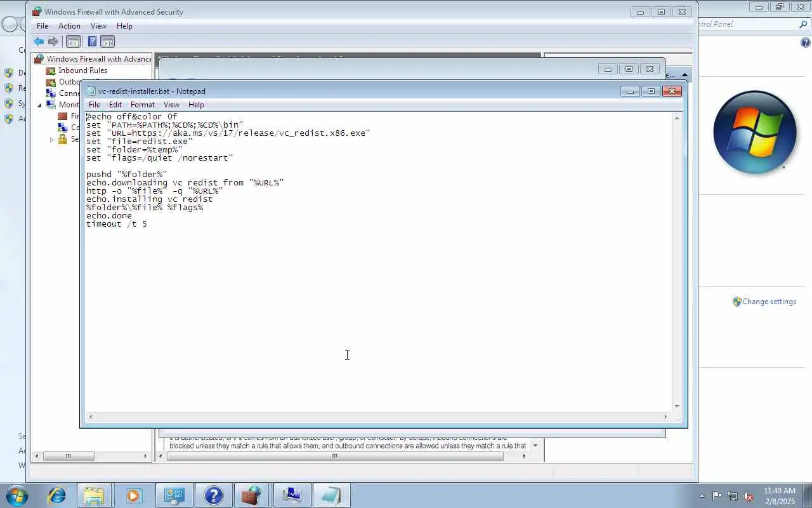Click the Back arrow in Firewall toolbar

point(39,42)
